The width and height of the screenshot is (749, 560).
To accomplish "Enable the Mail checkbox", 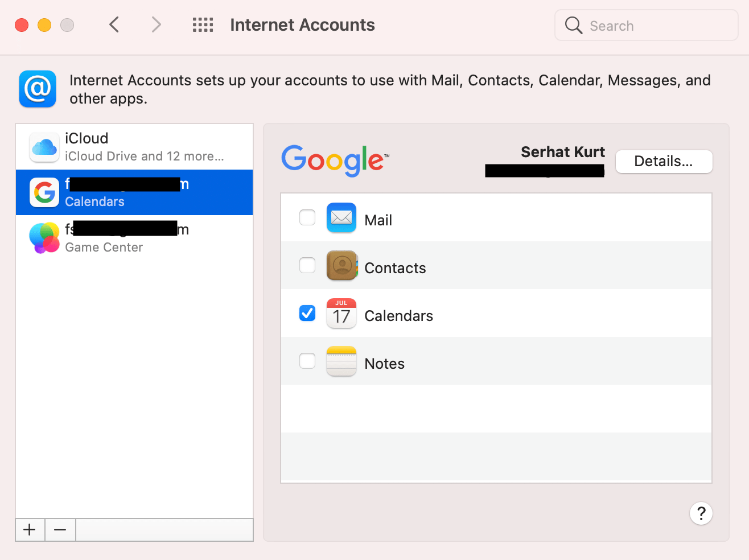I will pyautogui.click(x=307, y=217).
